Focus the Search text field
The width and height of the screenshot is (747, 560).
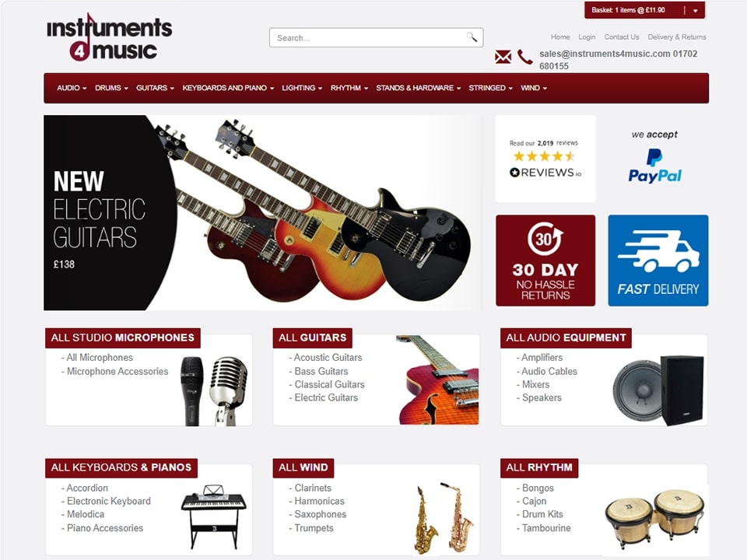pos(366,37)
